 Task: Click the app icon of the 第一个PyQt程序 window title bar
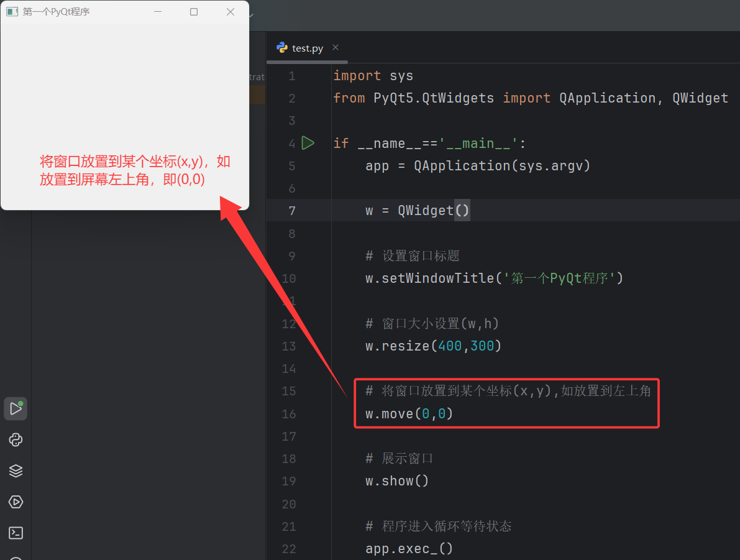pos(12,12)
